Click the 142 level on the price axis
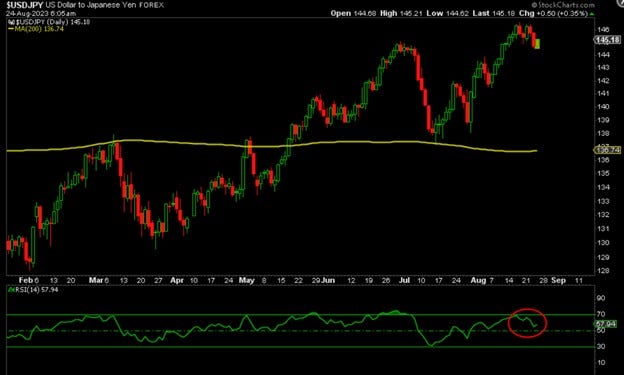The image size is (624, 375). point(603,81)
